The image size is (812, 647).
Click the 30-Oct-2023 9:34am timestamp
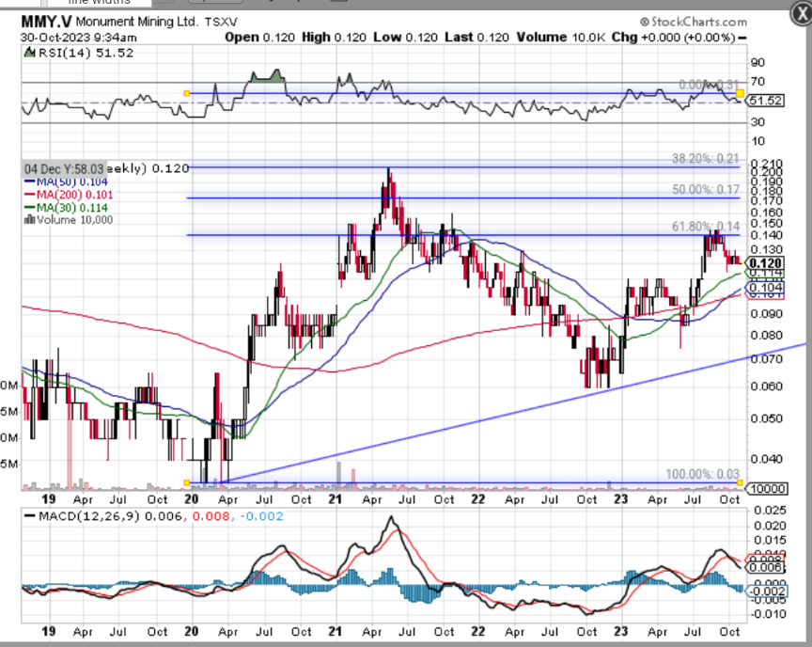pos(79,38)
